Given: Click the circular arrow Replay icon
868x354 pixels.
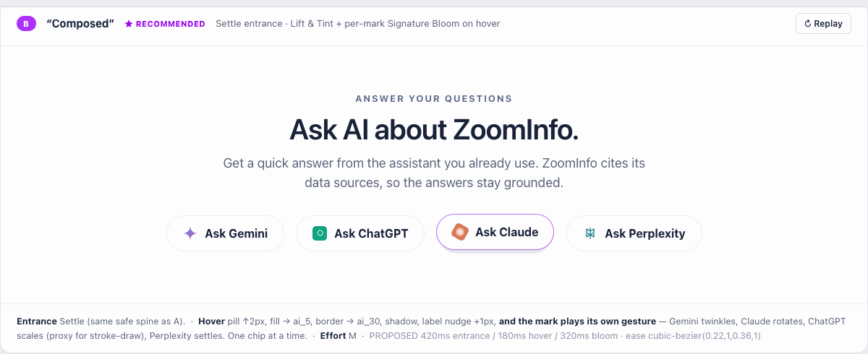Looking at the screenshot, I should 808,24.
